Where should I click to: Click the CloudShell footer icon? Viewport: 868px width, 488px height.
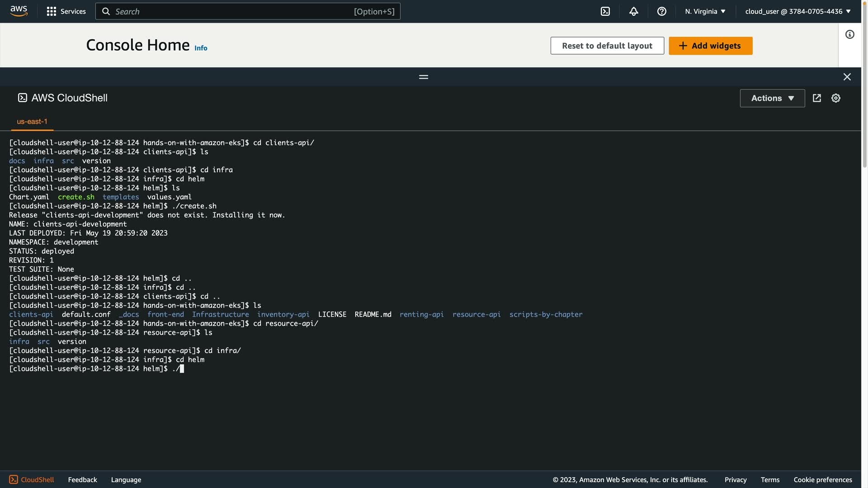14,479
